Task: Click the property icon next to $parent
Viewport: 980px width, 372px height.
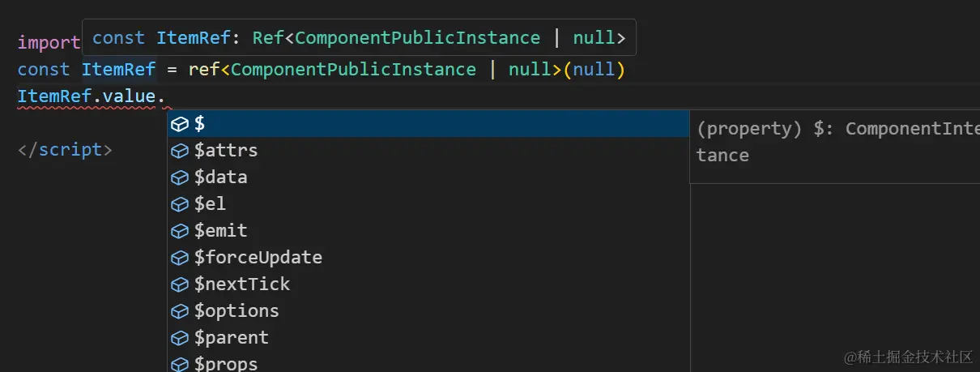Action: (180, 338)
